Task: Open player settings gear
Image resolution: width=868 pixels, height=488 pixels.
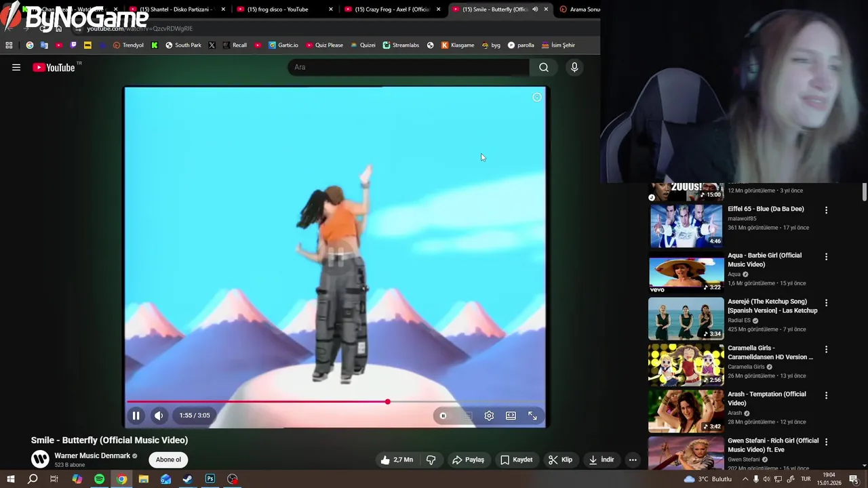Action: (489, 415)
